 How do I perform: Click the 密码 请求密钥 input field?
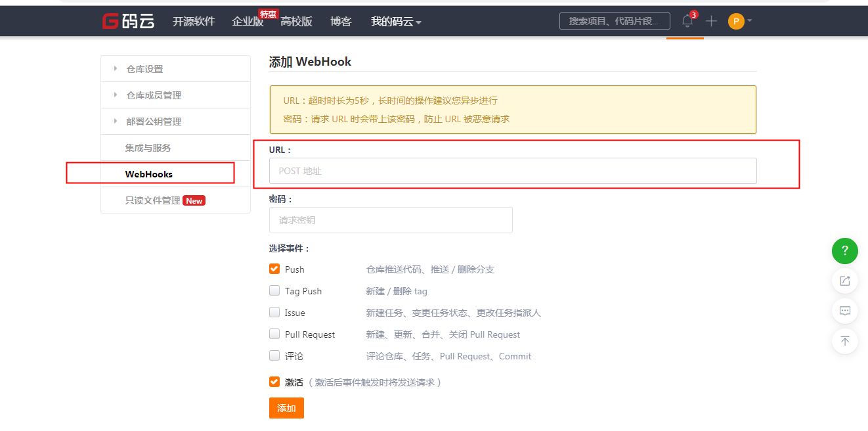391,220
